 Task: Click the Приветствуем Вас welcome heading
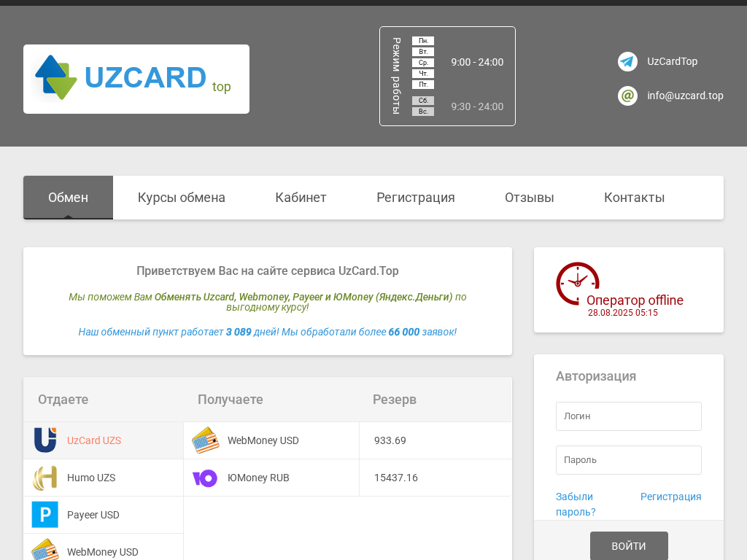point(268,271)
